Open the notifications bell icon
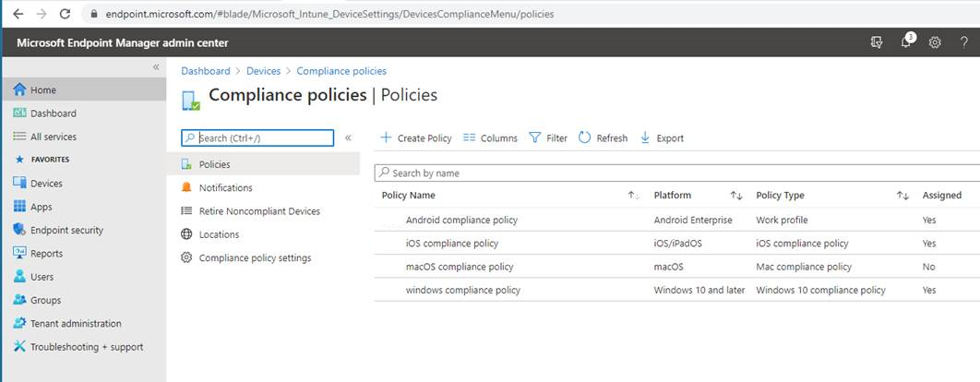The image size is (980, 382). click(x=905, y=42)
